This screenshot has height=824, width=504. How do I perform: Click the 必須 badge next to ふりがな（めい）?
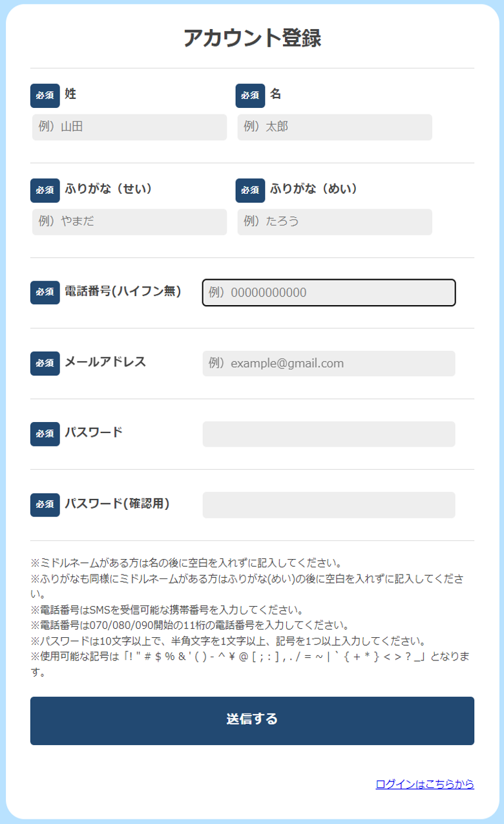(250, 190)
